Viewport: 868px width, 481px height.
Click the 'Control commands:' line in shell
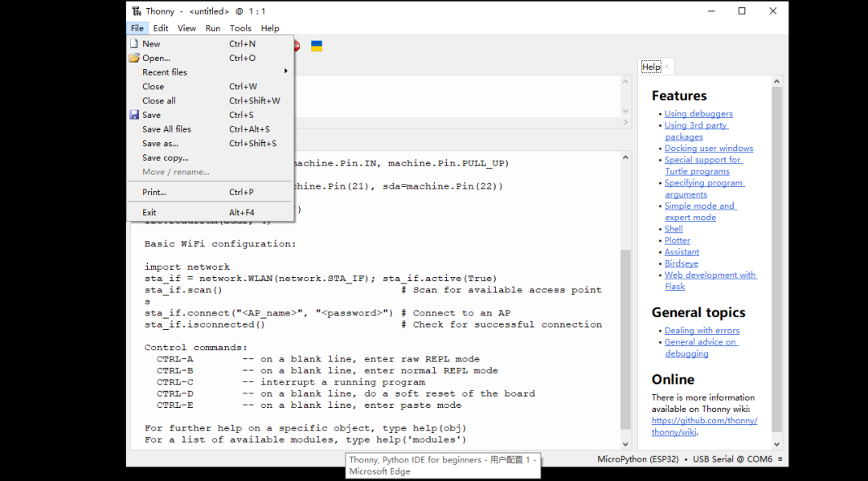coord(196,347)
